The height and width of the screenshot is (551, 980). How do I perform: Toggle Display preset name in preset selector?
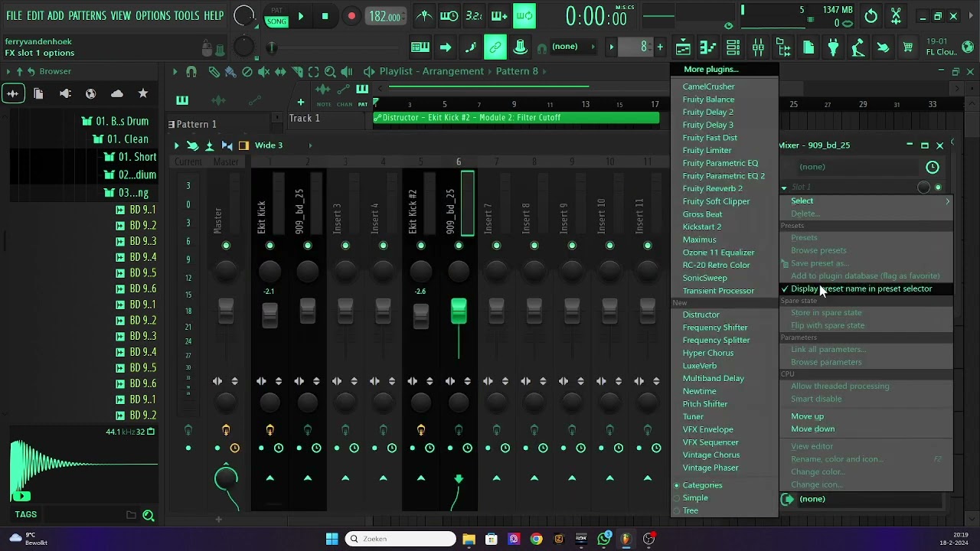[866, 289]
